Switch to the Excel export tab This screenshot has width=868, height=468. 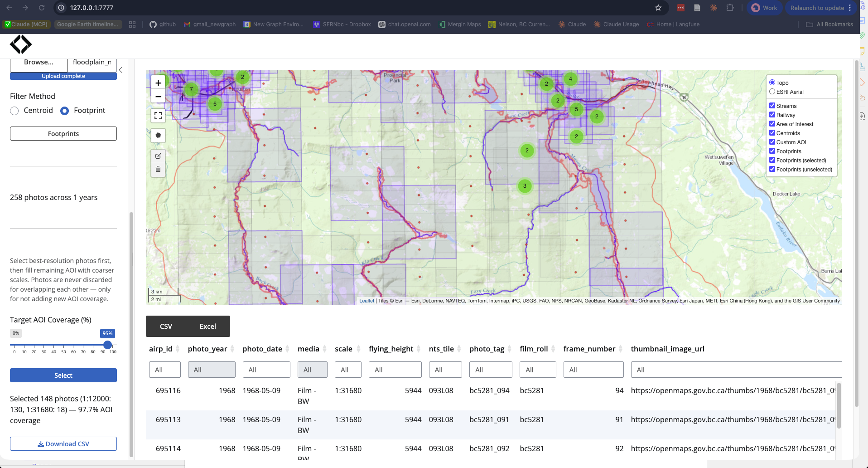pos(208,326)
